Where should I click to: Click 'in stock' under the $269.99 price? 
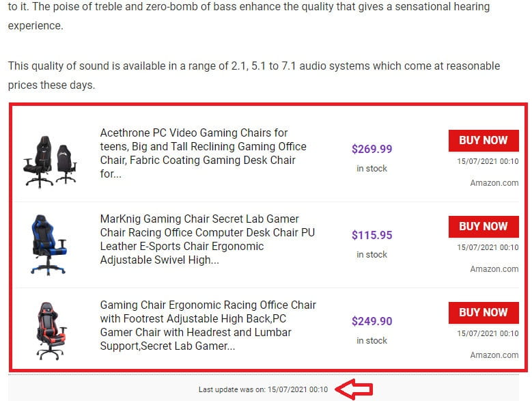point(372,169)
